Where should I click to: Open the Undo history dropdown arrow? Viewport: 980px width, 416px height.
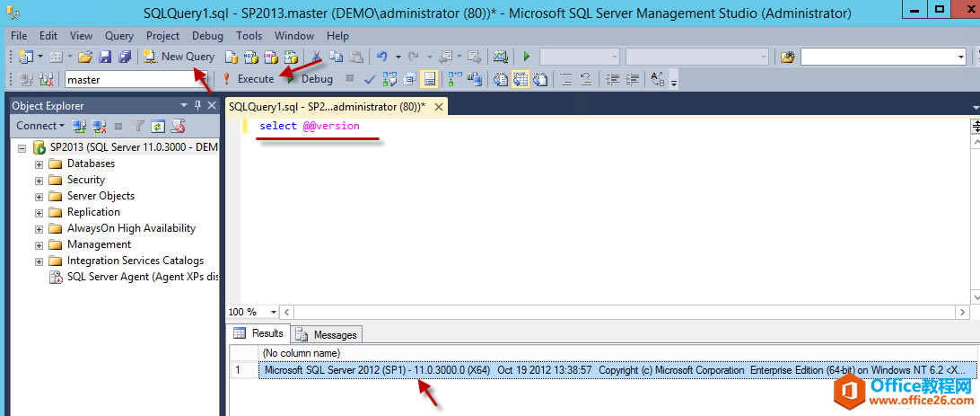[x=398, y=57]
